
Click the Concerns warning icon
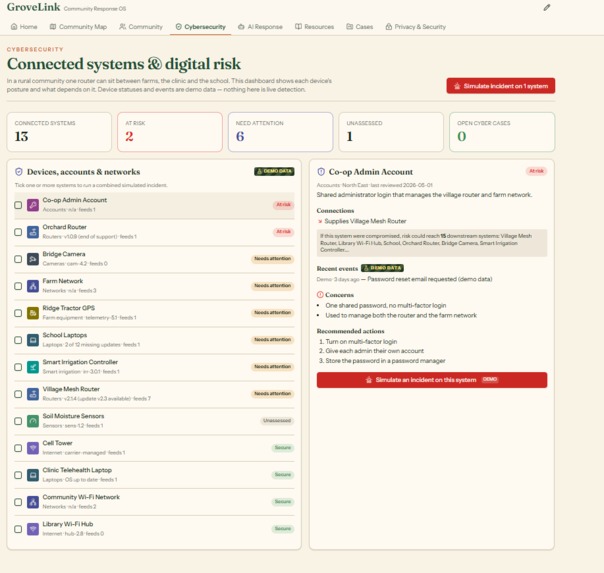(x=320, y=295)
